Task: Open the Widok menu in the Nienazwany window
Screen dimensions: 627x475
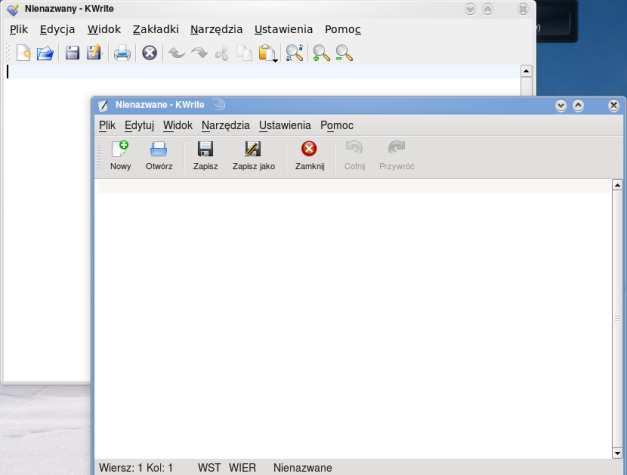Action: [x=104, y=29]
